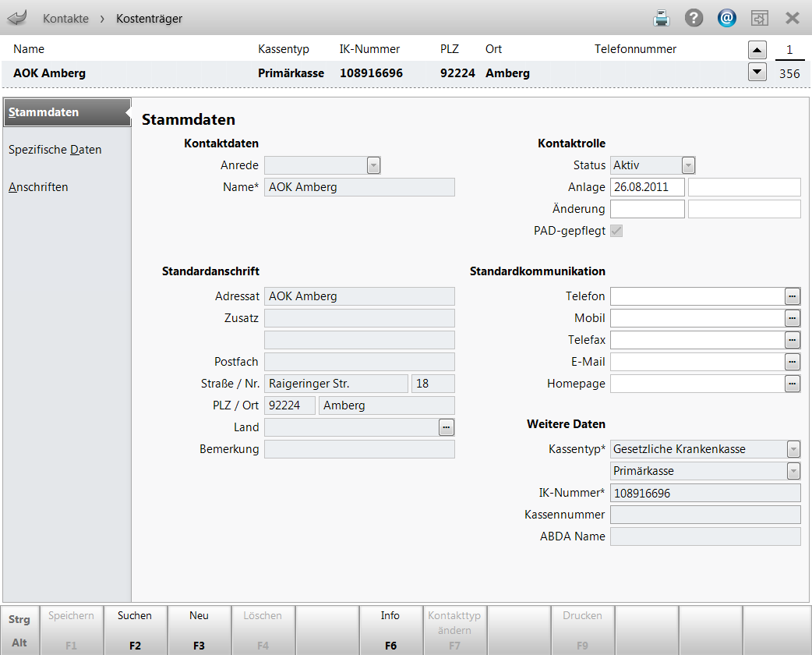This screenshot has height=655, width=812.
Task: Click Kontakte in the breadcrumb
Action: pos(65,19)
